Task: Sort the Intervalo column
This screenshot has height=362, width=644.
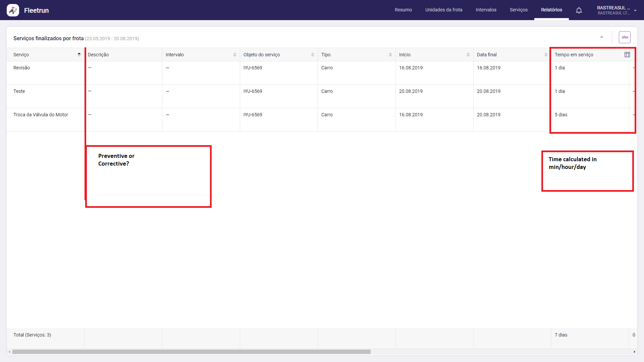Action: click(x=235, y=55)
